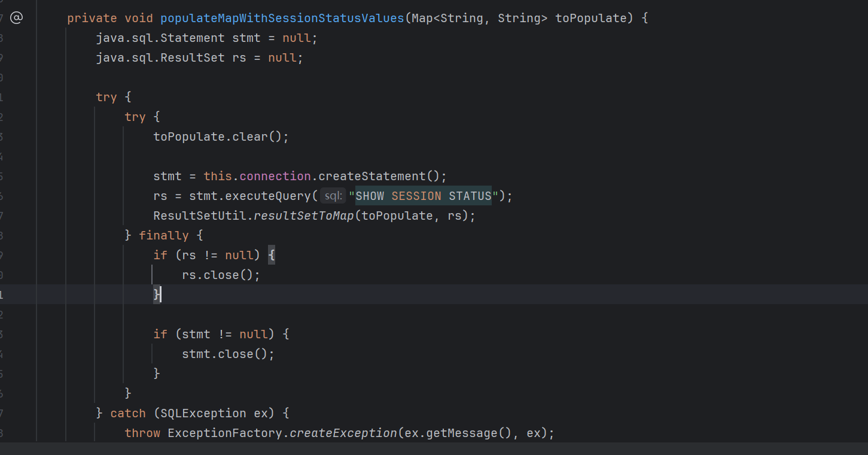The height and width of the screenshot is (455, 868).
Task: Click the "this" keyword before connection
Action: [218, 176]
